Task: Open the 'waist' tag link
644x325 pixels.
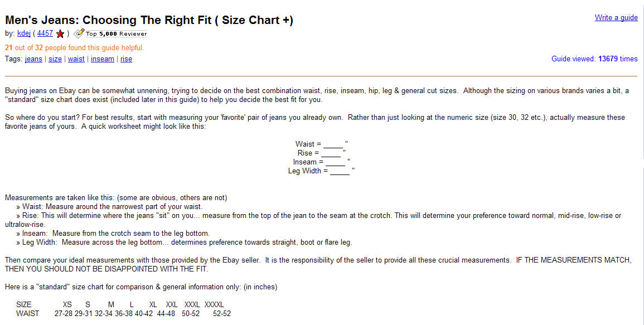Action: pyautogui.click(x=76, y=59)
